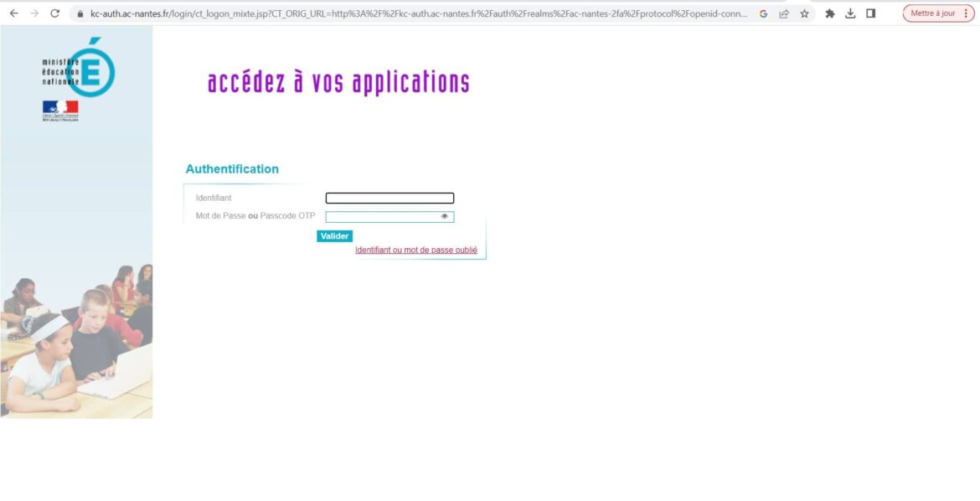The height and width of the screenshot is (501, 980).
Task: Click the browser forward arrow
Action: pyautogui.click(x=34, y=13)
